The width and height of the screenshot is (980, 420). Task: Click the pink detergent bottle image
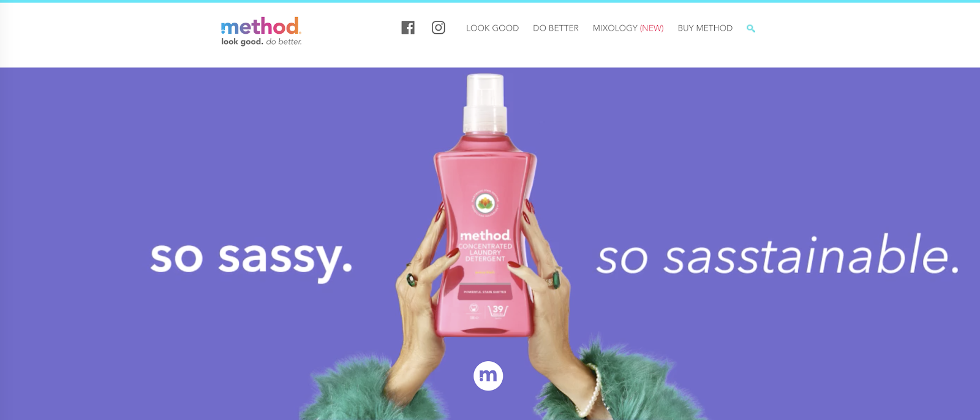(485, 205)
